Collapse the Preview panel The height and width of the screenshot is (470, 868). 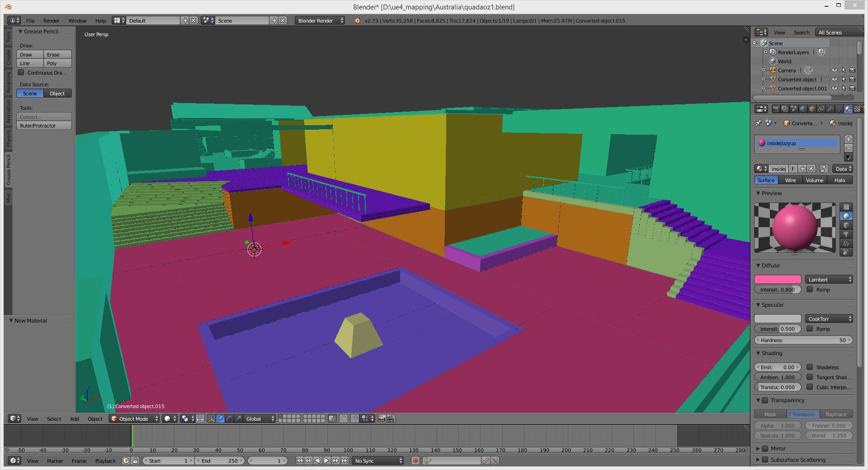coord(759,193)
